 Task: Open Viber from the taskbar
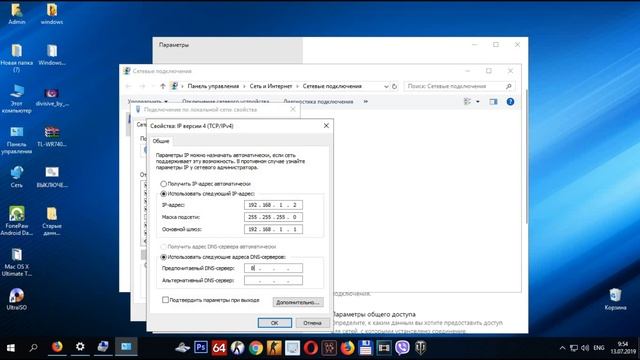pos(402,348)
